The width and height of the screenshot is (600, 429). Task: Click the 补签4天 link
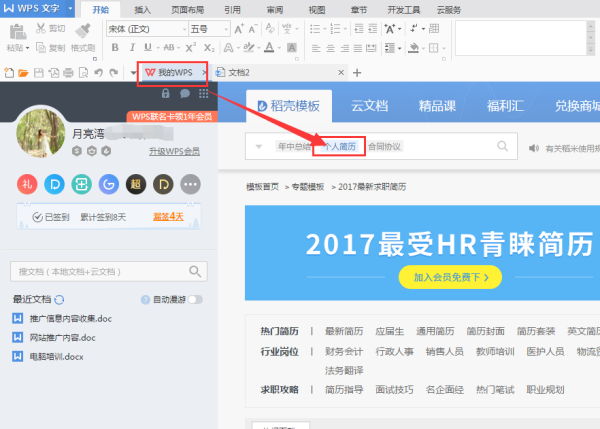(x=168, y=217)
